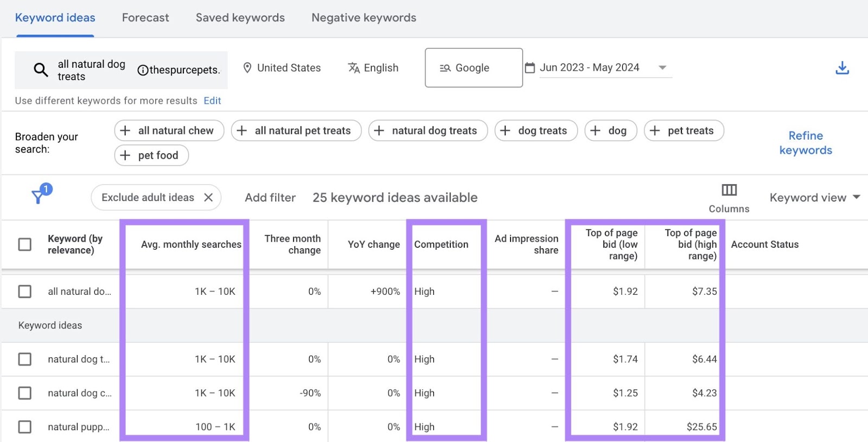Click the search magnifier icon
The width and height of the screenshot is (868, 442).
41,70
